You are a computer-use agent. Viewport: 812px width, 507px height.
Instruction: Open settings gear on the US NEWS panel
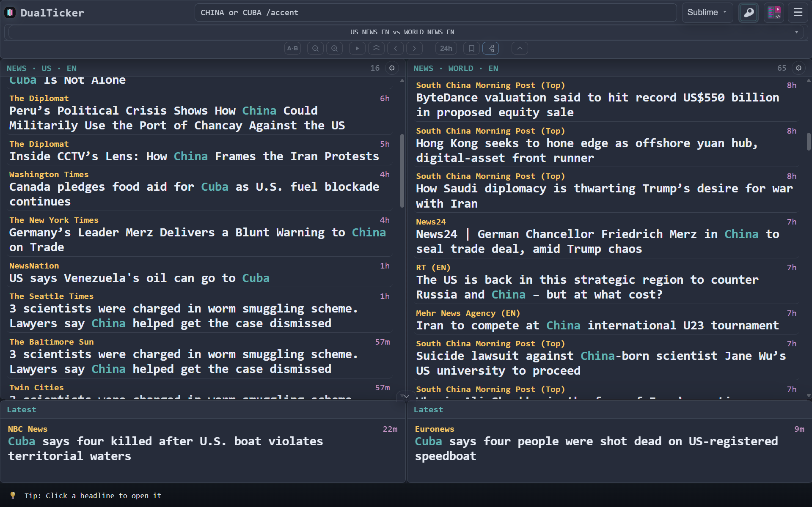[x=392, y=68]
